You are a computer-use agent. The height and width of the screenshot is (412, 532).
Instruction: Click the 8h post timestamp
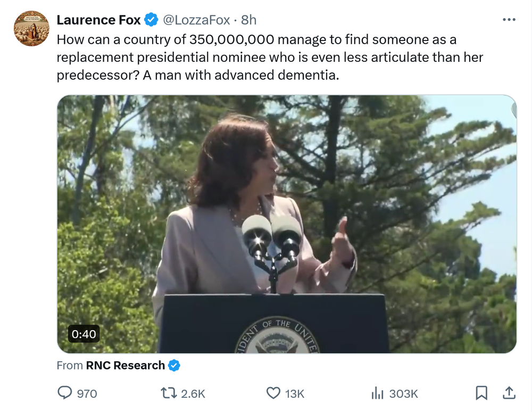(x=248, y=20)
